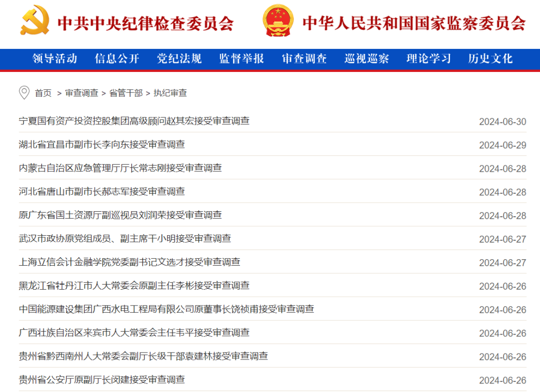540x392 pixels.
Task: Open 宜昌市副市长李向东 article link
Action: 102,144
